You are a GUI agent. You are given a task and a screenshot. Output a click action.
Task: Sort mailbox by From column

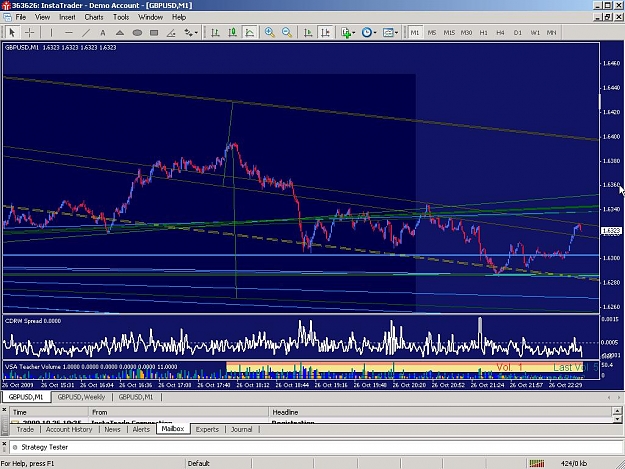179,412
